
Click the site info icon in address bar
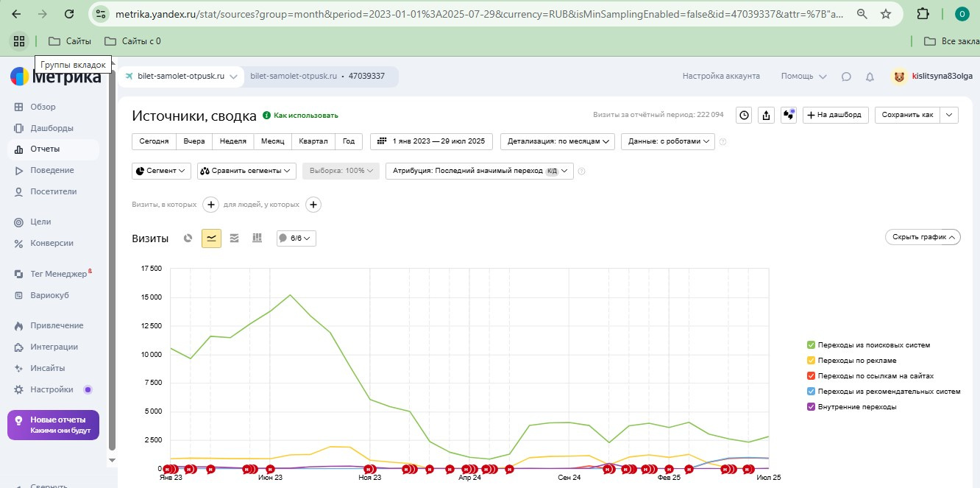coord(102,14)
